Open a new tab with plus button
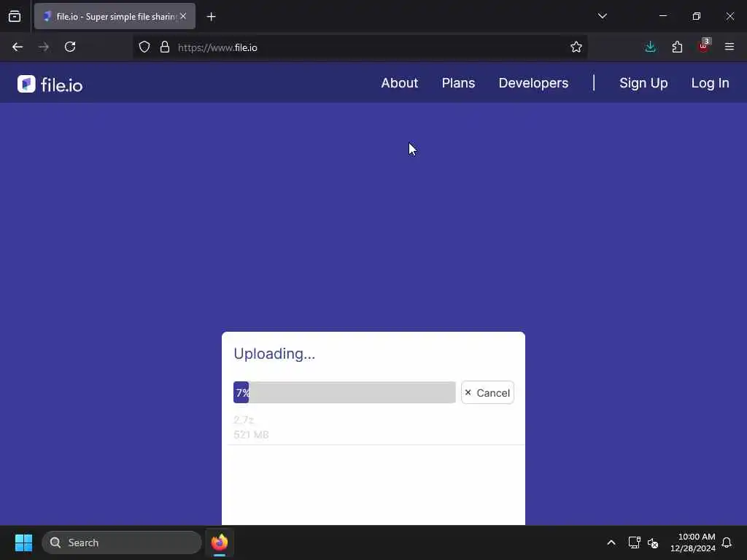 (x=212, y=17)
